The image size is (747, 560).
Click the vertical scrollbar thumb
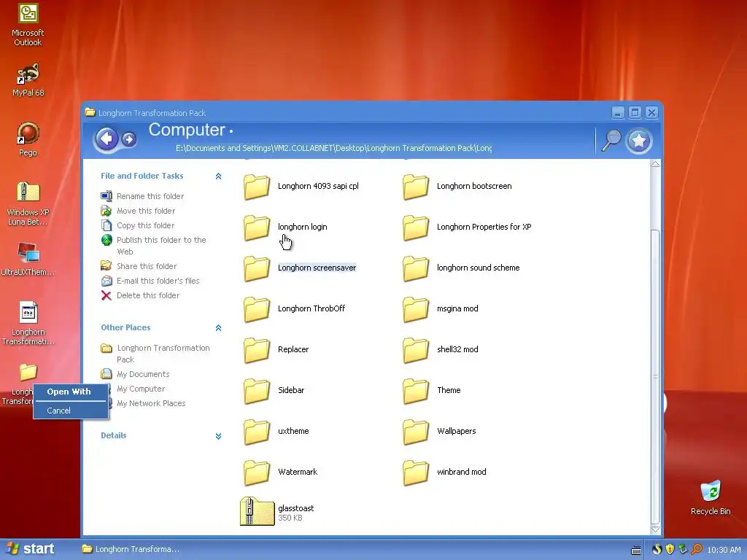655,376
